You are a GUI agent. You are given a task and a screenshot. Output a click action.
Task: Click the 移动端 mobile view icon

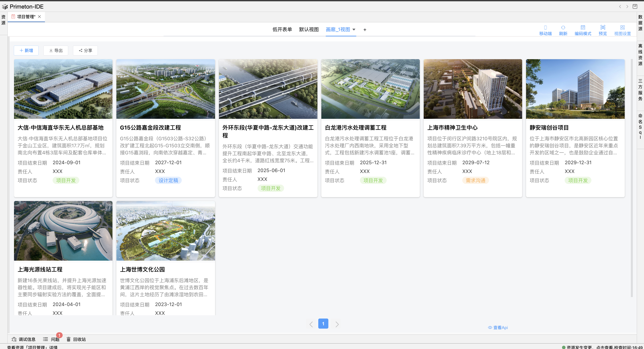click(x=545, y=30)
